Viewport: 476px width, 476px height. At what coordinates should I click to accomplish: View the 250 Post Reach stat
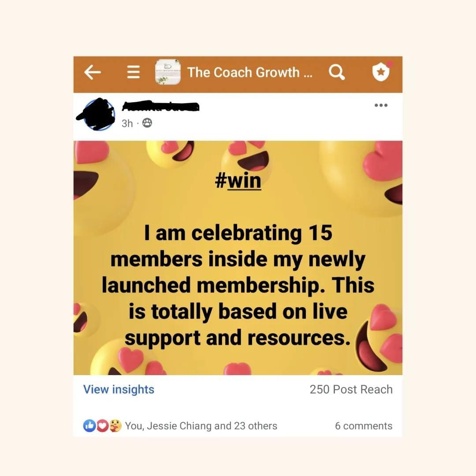coord(351,389)
